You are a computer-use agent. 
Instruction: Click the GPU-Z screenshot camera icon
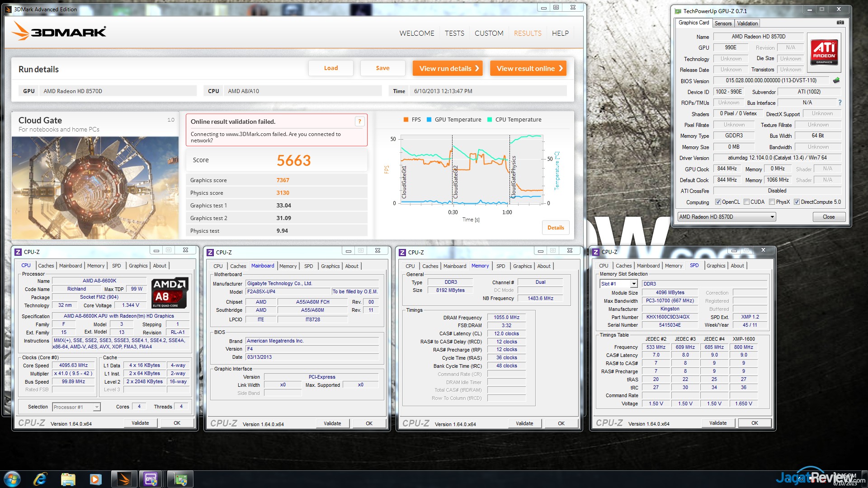coord(840,23)
